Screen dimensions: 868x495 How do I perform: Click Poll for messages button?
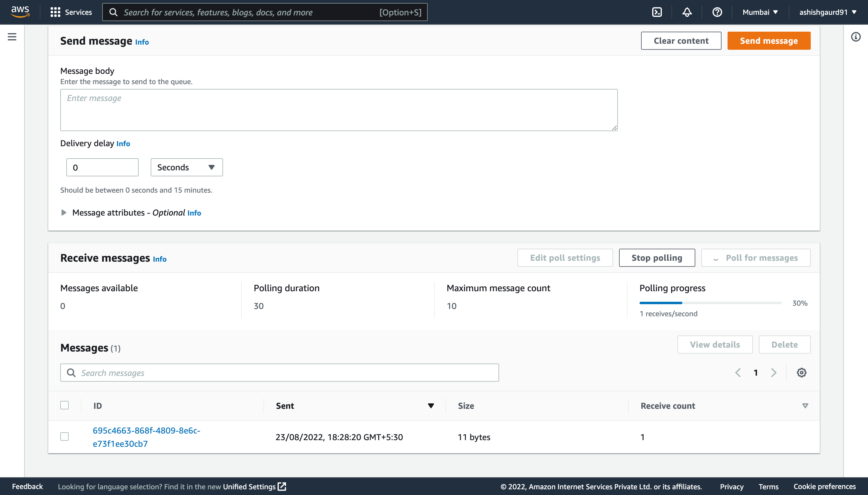(756, 258)
